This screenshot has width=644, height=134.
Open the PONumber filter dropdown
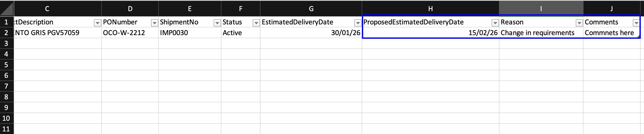154,23
